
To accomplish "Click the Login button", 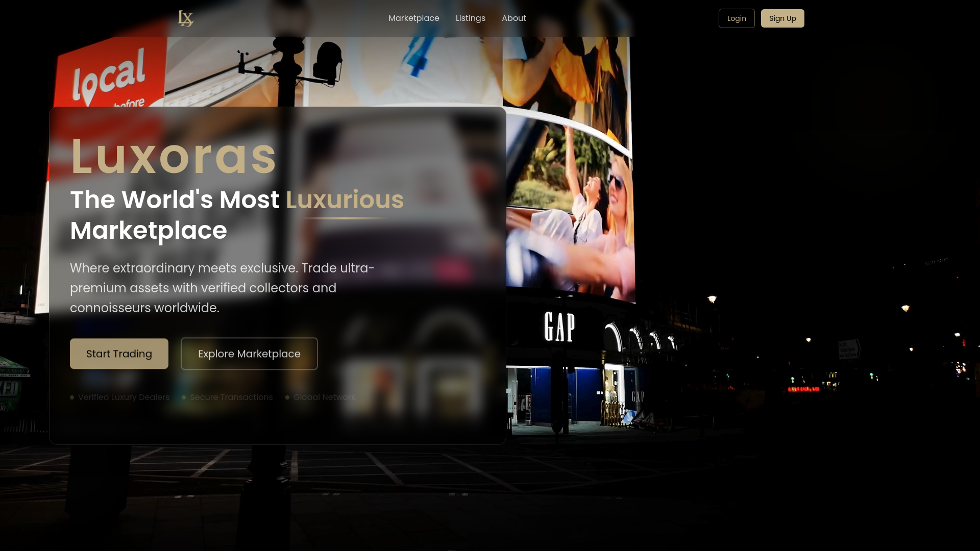I will tap(736, 18).
